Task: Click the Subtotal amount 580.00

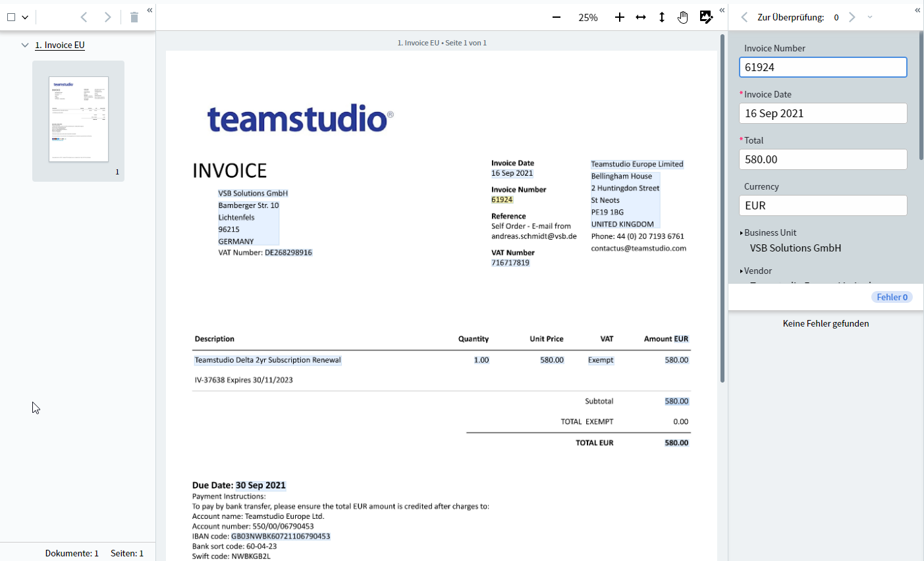Action: tap(676, 401)
